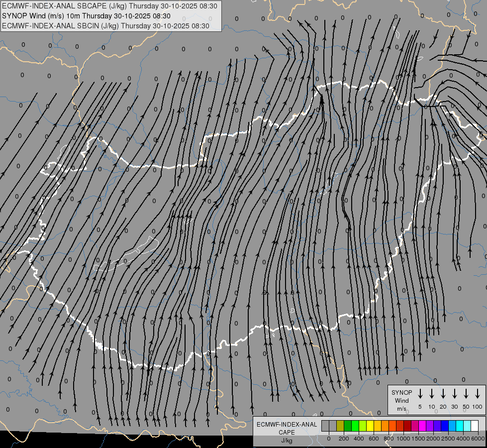Image resolution: width=487 pixels, height=448 pixels.
Task: Select the ECMWF-INDEX-ANAL SBCIN title line
Action: tap(105, 26)
